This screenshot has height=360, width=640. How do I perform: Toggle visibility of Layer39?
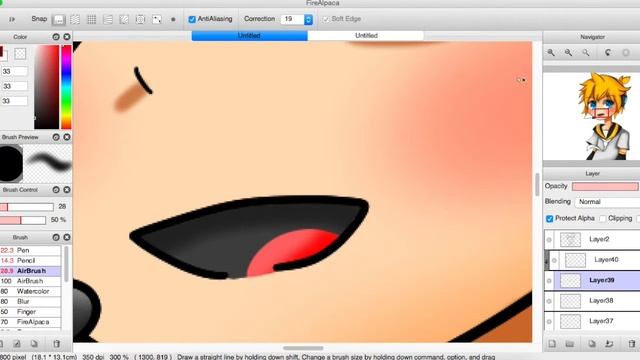pyautogui.click(x=549, y=280)
